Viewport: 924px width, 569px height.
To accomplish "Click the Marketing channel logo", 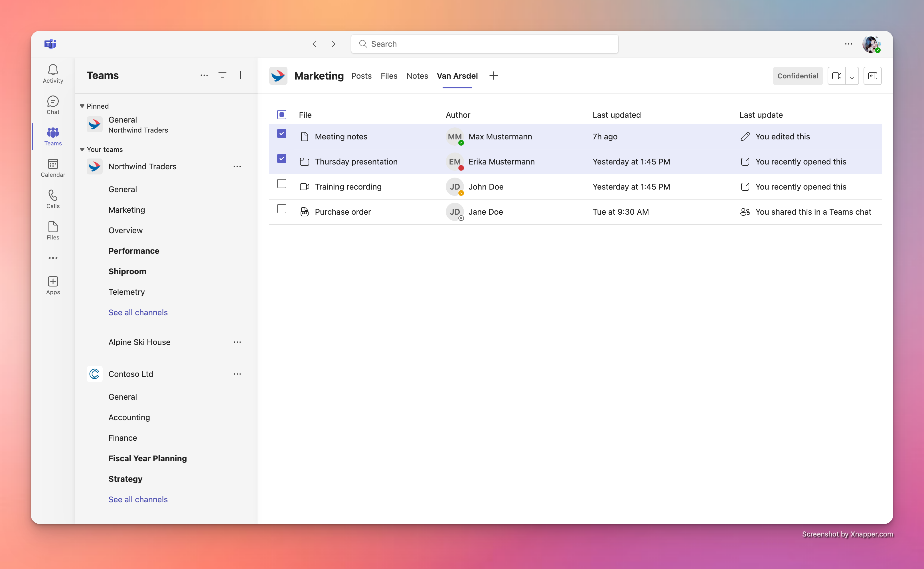I will point(278,76).
